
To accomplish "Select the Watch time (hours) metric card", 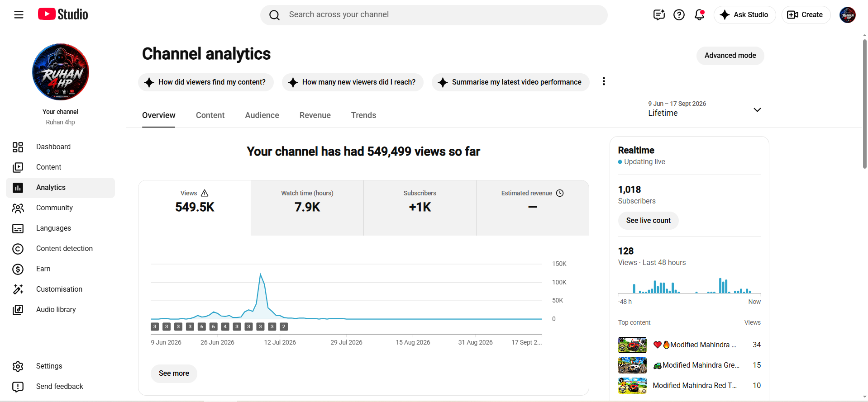I will pyautogui.click(x=307, y=208).
